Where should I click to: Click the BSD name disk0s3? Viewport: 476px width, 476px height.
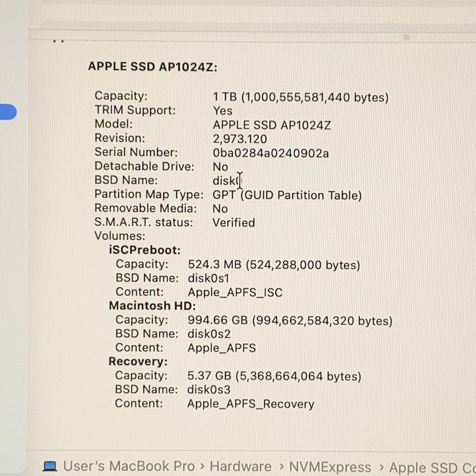(x=209, y=389)
